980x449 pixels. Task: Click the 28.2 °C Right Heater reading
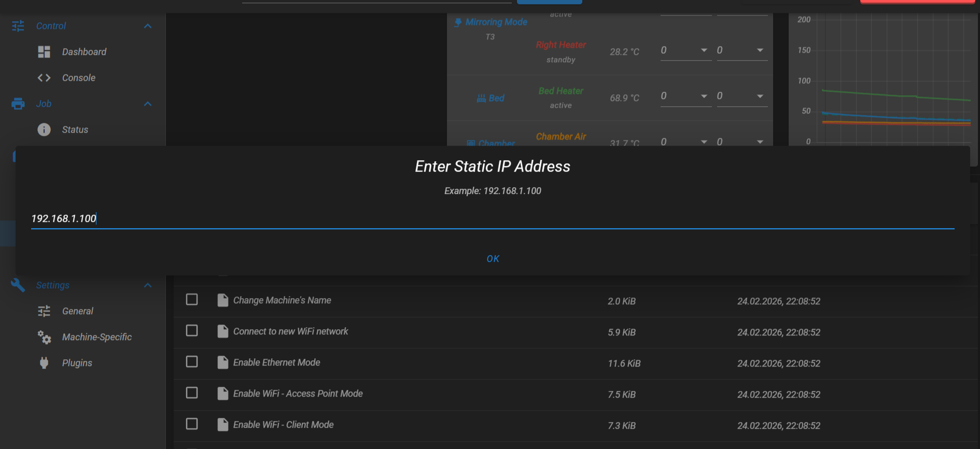pyautogui.click(x=624, y=52)
